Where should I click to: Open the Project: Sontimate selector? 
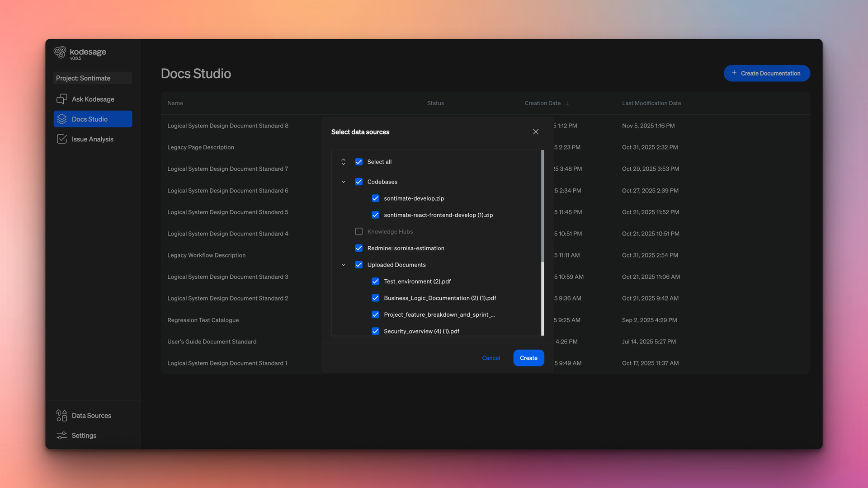pyautogui.click(x=92, y=78)
